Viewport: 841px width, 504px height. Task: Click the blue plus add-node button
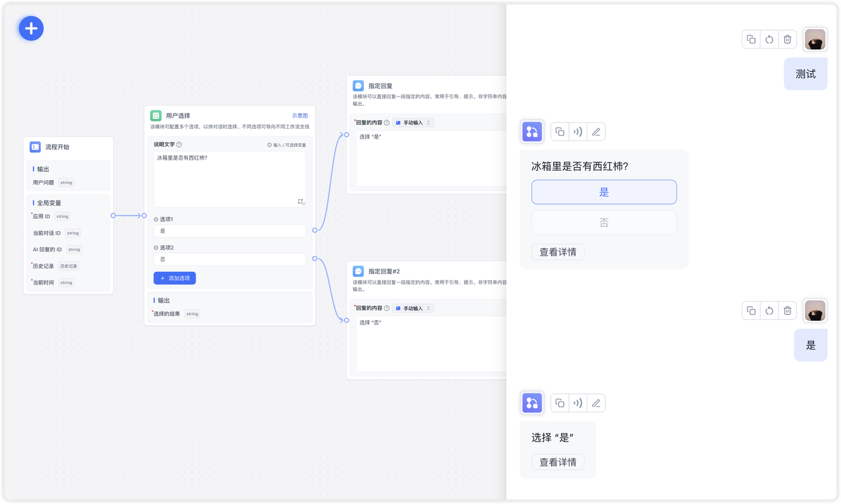[31, 28]
